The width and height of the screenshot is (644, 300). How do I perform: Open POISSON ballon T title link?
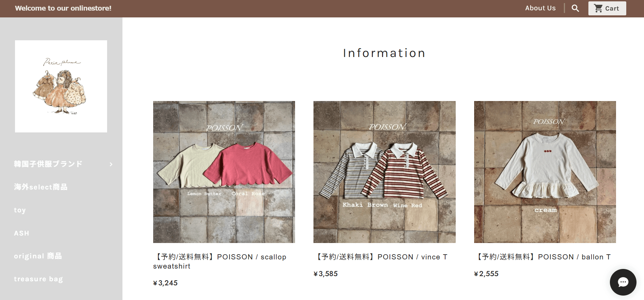click(543, 257)
